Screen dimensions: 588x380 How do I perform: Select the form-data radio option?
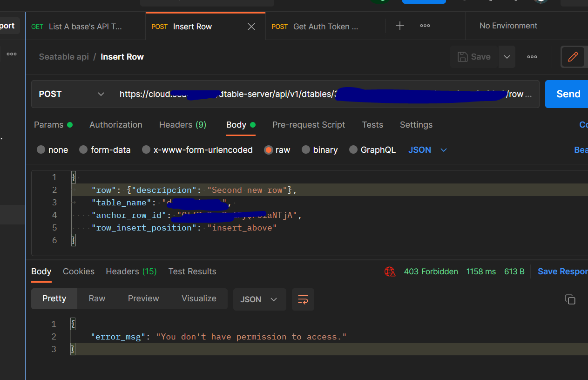click(x=83, y=150)
